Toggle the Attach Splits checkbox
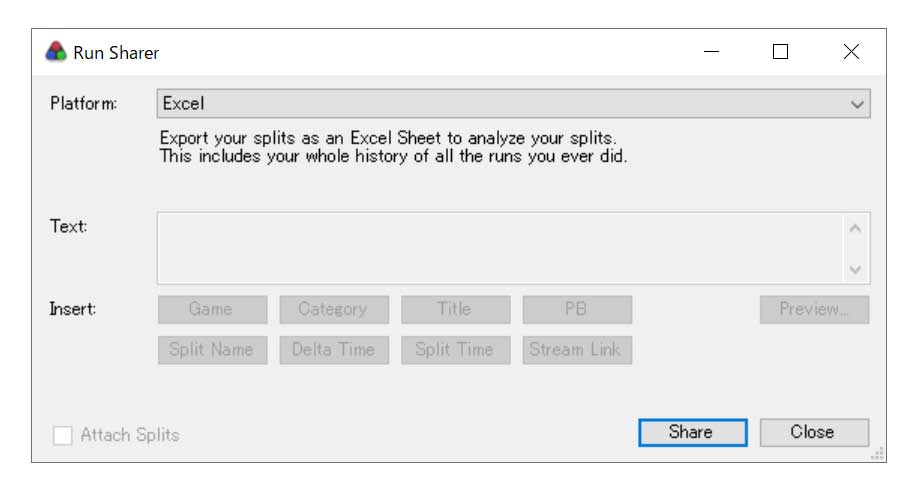 click(63, 435)
